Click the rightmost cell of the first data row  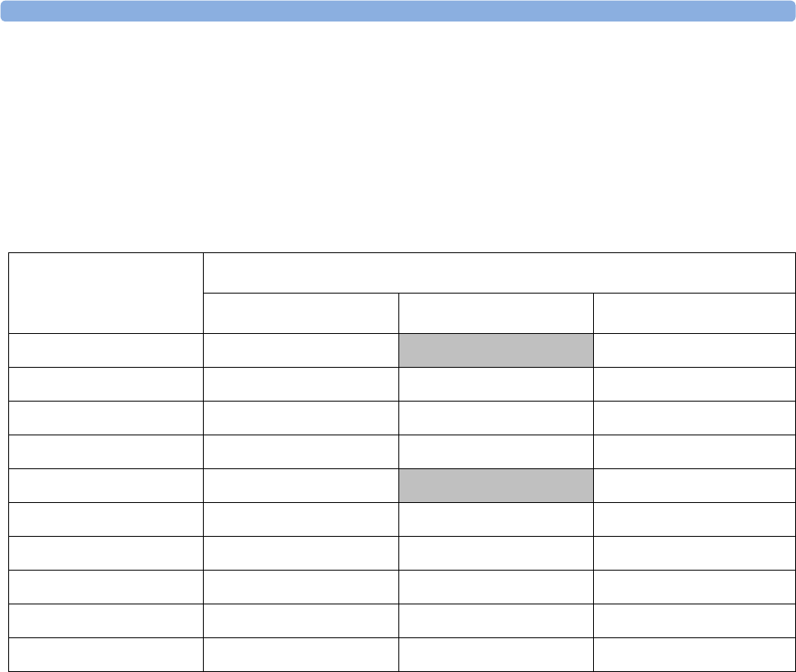tap(695, 350)
